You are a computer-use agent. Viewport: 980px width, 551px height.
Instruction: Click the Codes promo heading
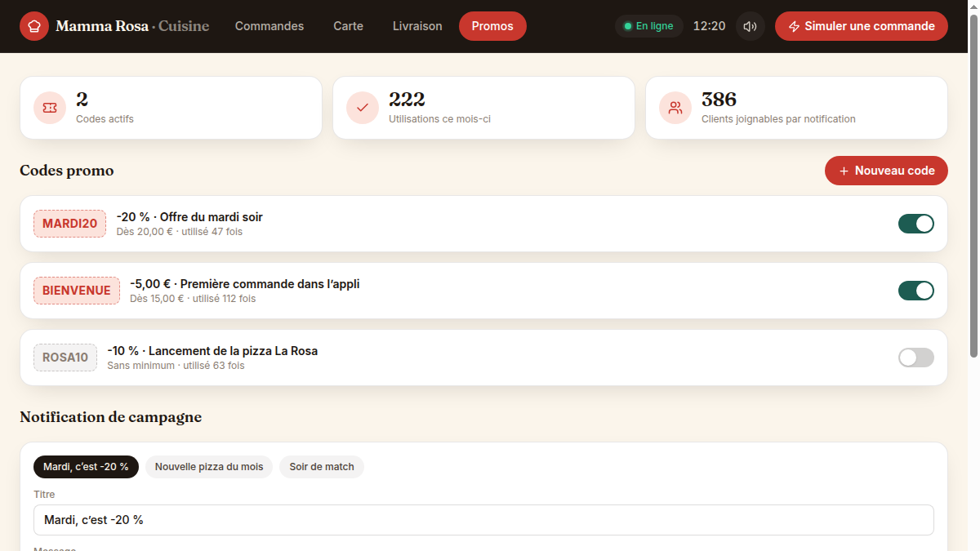point(67,171)
